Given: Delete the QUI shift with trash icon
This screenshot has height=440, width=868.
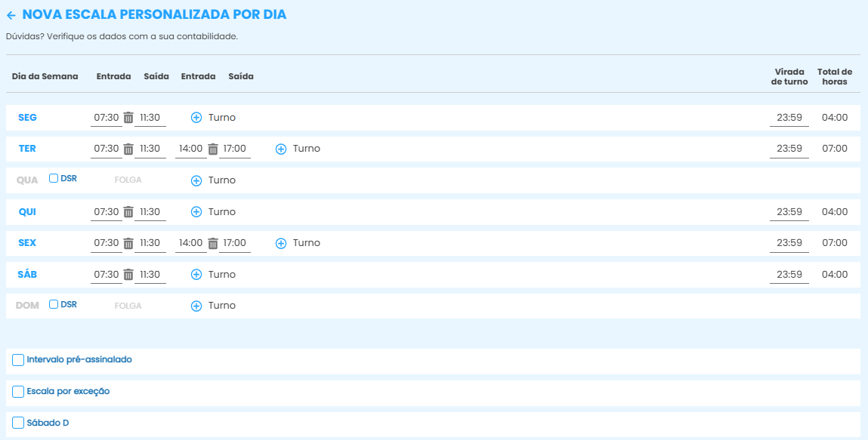Looking at the screenshot, I should click(x=128, y=212).
